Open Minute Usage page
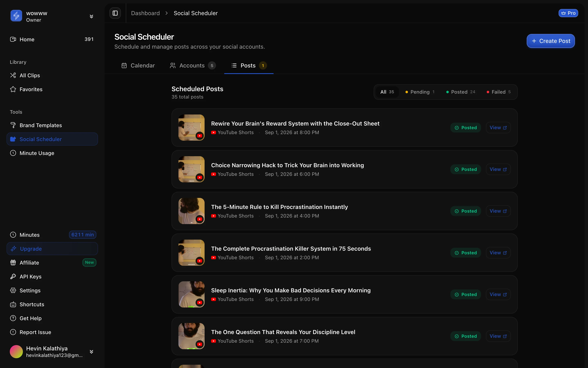The width and height of the screenshot is (588, 368). (x=52, y=153)
